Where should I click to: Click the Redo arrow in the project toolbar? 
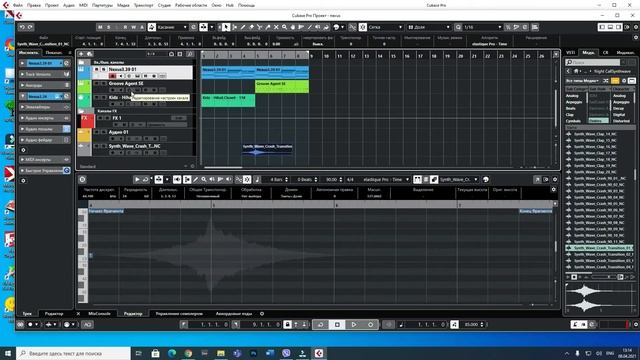coord(30,27)
